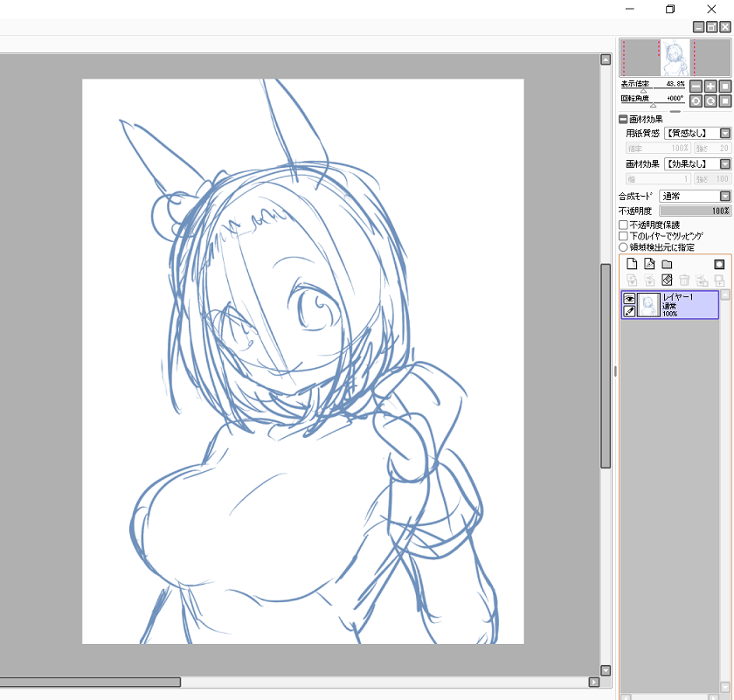Viewport: 734px width, 700px height.
Task: Clear the selected layer contents
Action: coord(667,281)
